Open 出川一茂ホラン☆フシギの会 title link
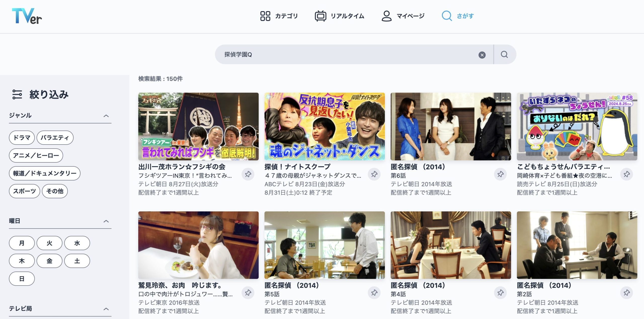 pyautogui.click(x=182, y=167)
